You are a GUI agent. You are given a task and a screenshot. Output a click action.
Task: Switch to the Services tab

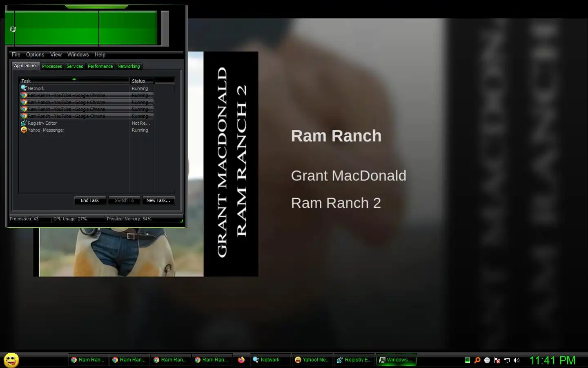tap(75, 66)
